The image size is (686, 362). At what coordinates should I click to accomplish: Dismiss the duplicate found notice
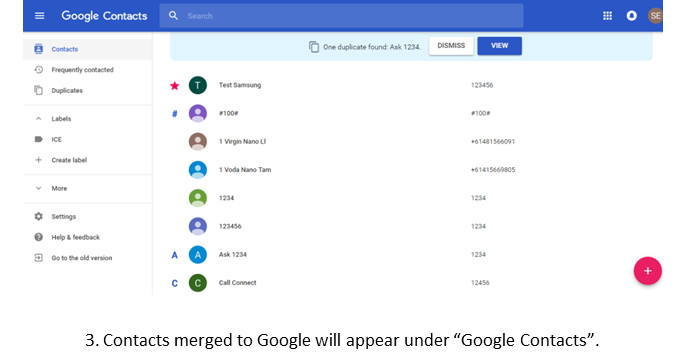tap(451, 46)
